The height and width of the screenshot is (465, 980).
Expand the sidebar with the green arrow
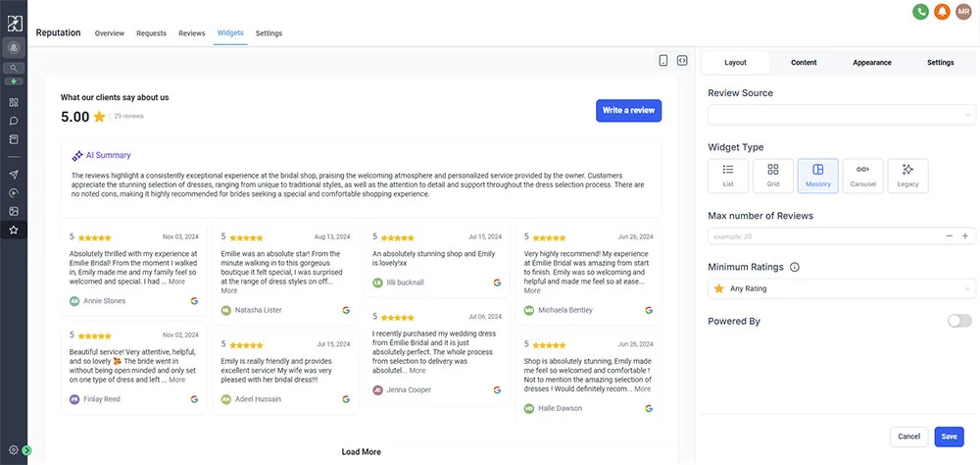pos(26,450)
